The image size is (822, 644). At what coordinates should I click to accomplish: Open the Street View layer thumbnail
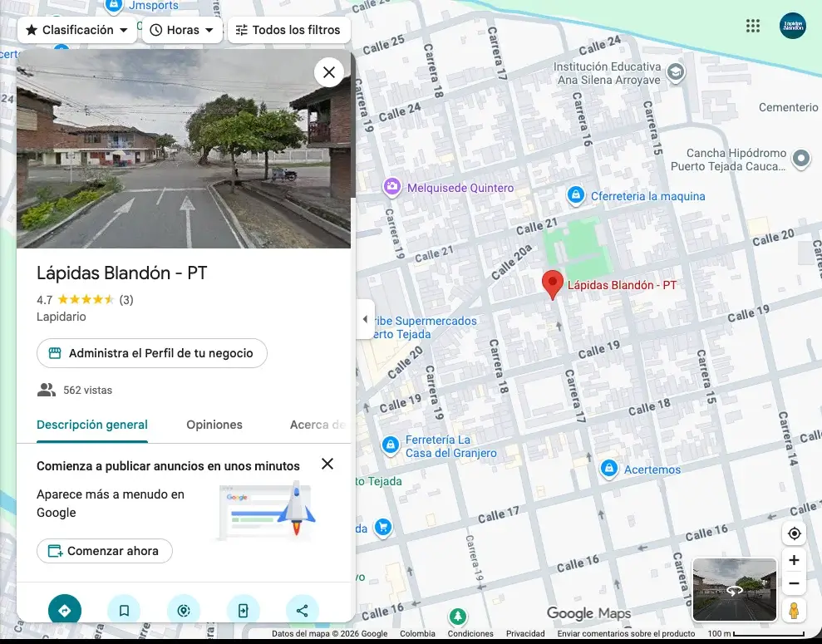coord(735,590)
